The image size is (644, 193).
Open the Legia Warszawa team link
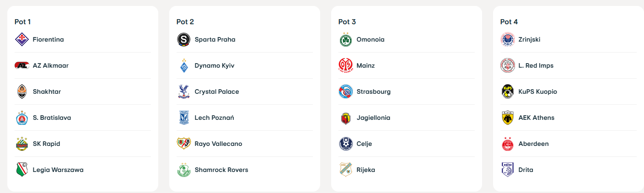pos(58,170)
